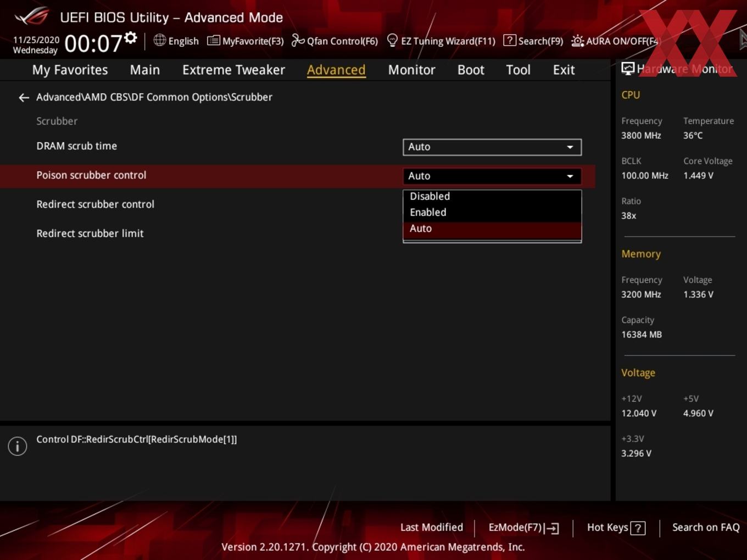Viewport: 747px width, 560px height.
Task: Click the Control DF::RedirScrubCtrl help text
Action: click(137, 439)
